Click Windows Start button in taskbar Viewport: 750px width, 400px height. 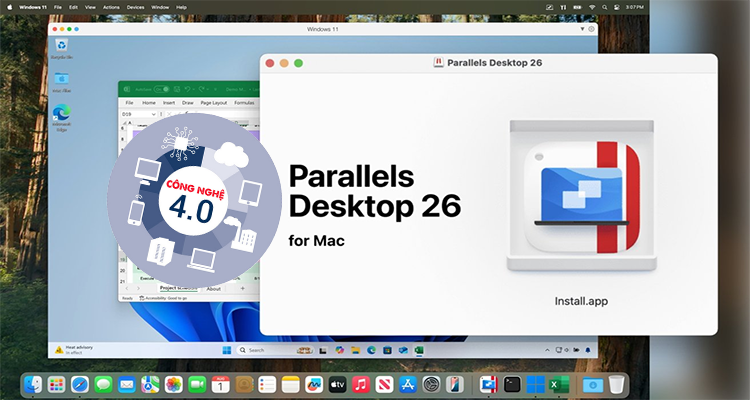pos(227,350)
